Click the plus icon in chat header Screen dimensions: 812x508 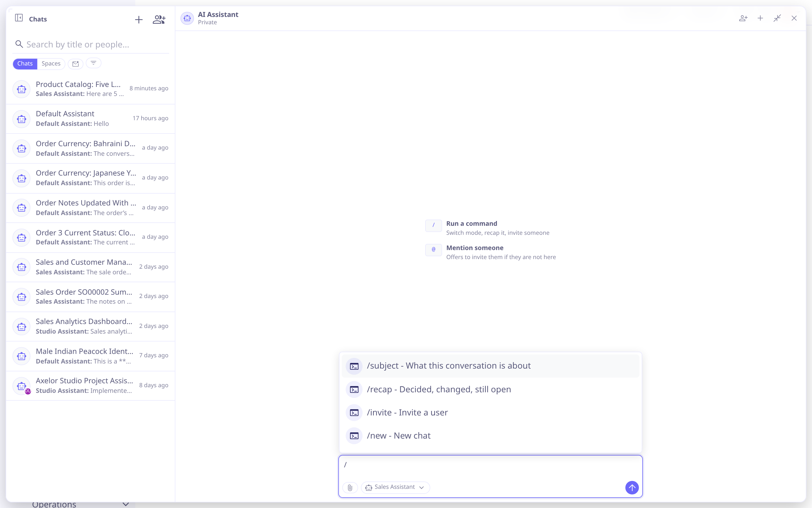[x=760, y=18]
